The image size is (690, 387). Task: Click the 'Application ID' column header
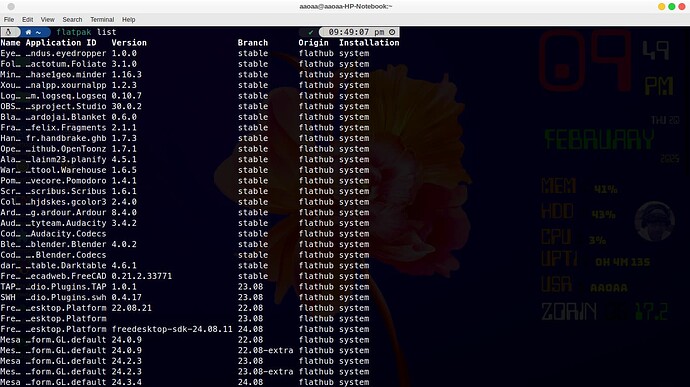(x=61, y=43)
